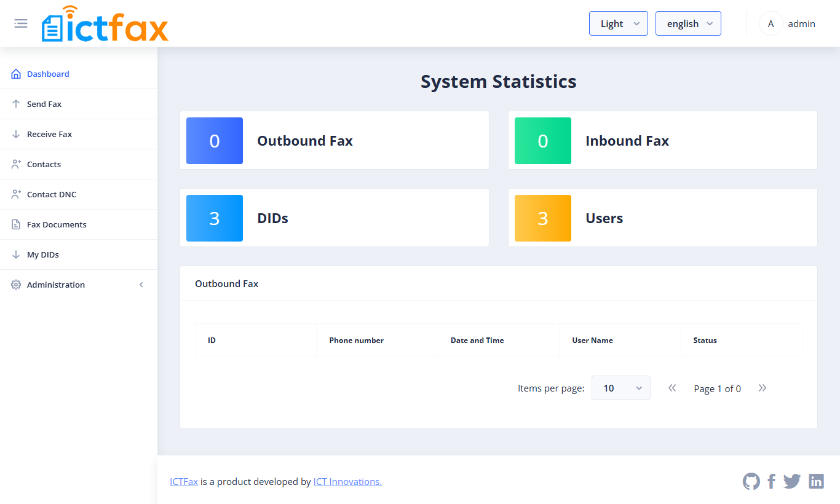
Task: Open the LinkedIn icon in footer
Action: [x=816, y=481]
